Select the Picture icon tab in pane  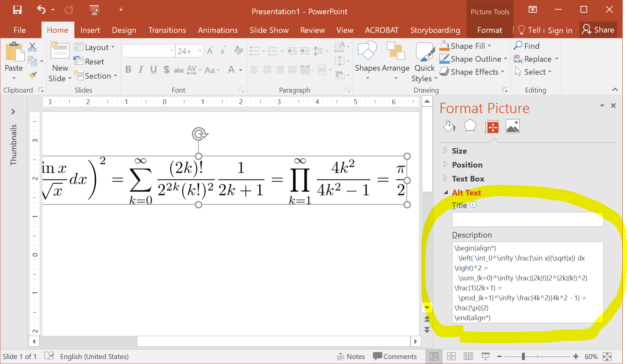[512, 126]
